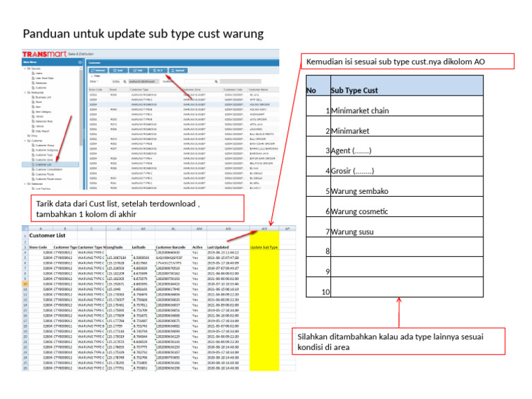Select Excel column AJ header
The height and width of the screenshot is (399, 532).
click(x=118, y=229)
